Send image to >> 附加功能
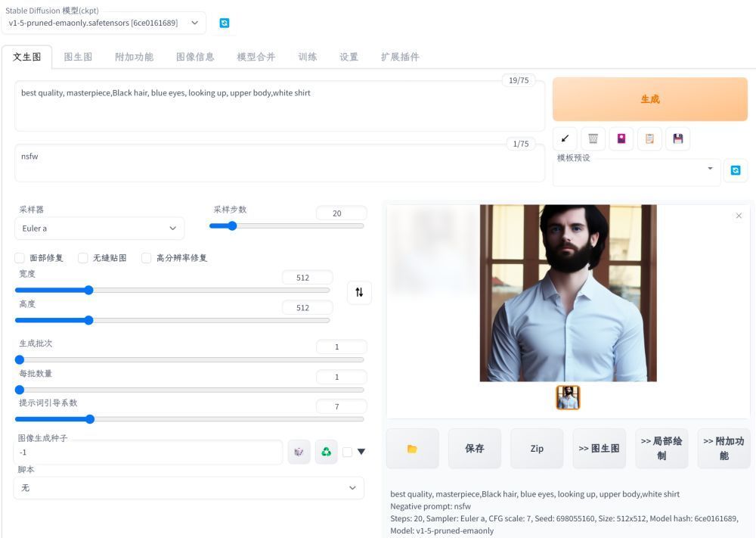This screenshot has width=756, height=538. (x=723, y=449)
